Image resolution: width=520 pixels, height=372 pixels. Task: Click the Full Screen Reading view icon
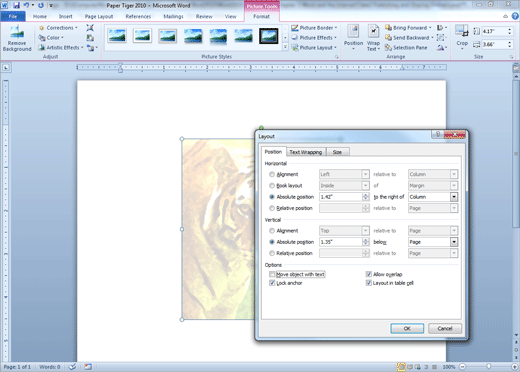[x=410, y=367]
